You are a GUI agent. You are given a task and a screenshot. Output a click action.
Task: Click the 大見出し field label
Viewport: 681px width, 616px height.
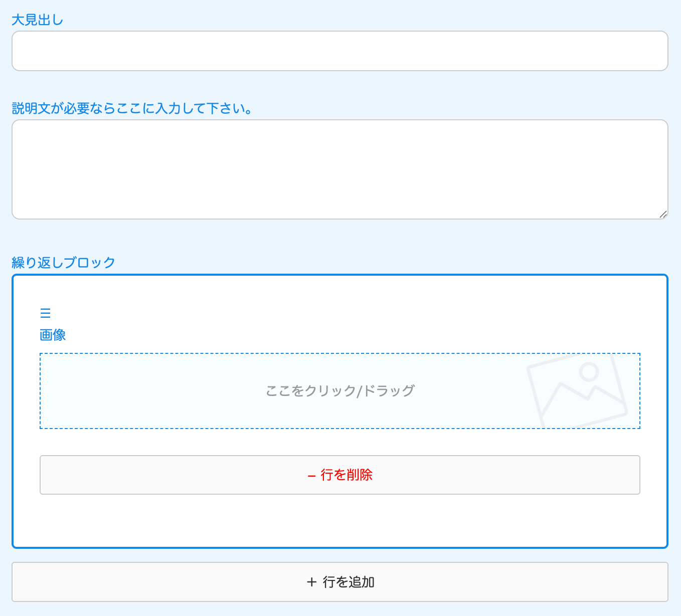click(x=37, y=20)
